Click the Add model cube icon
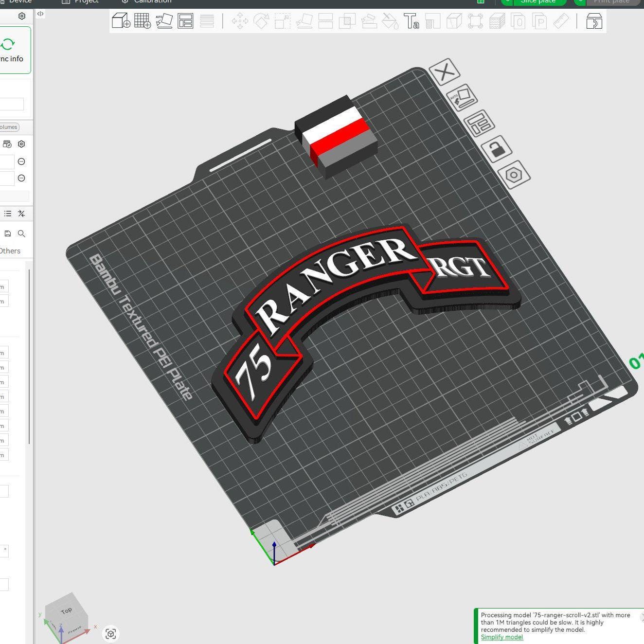644x644 pixels. pos(121,21)
